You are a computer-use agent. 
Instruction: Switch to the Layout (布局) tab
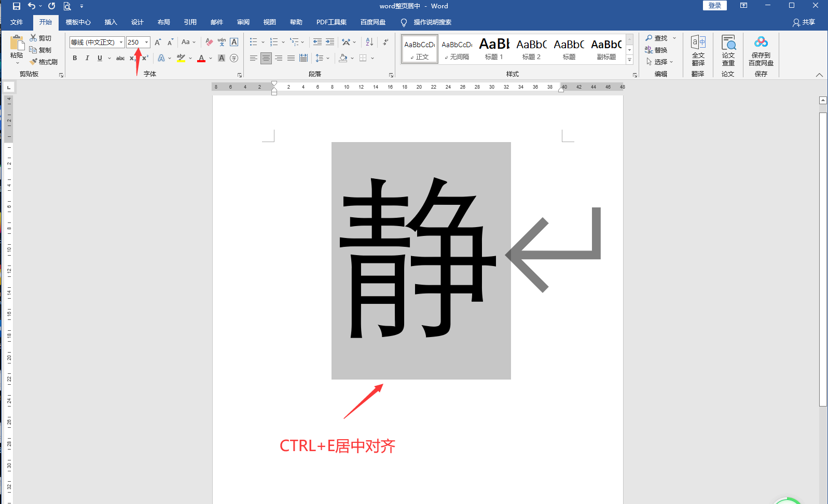tap(164, 22)
